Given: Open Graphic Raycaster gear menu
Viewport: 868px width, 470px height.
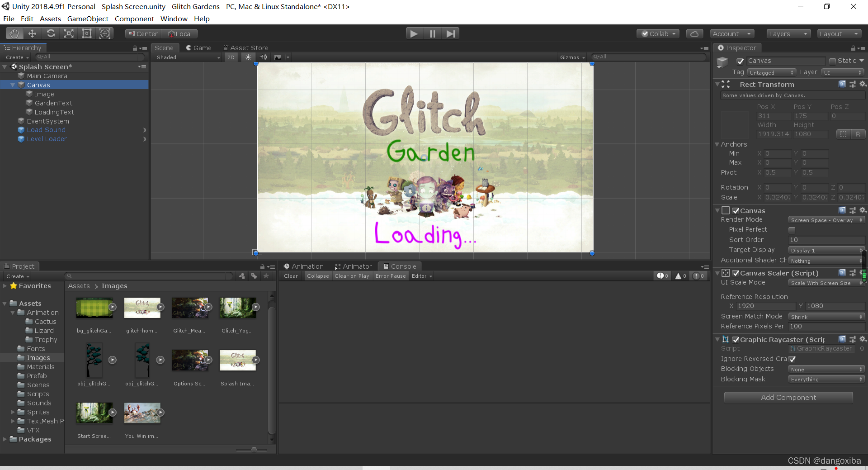Looking at the screenshot, I should [x=863, y=339].
